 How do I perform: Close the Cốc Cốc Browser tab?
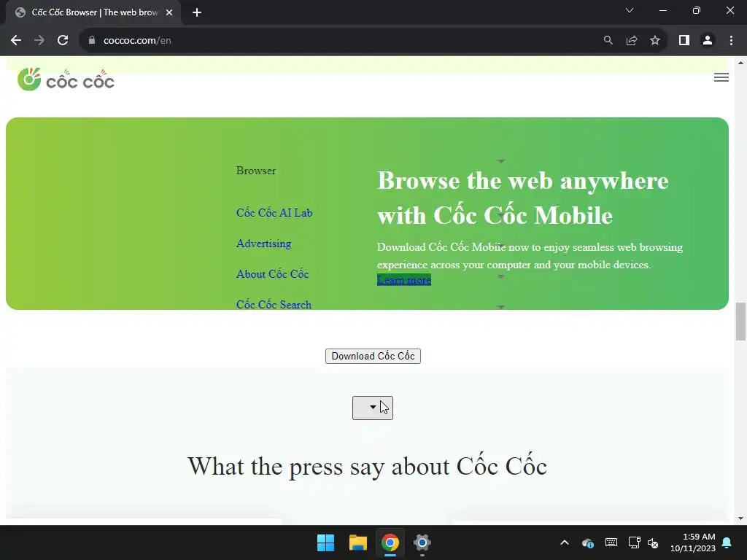pos(169,12)
